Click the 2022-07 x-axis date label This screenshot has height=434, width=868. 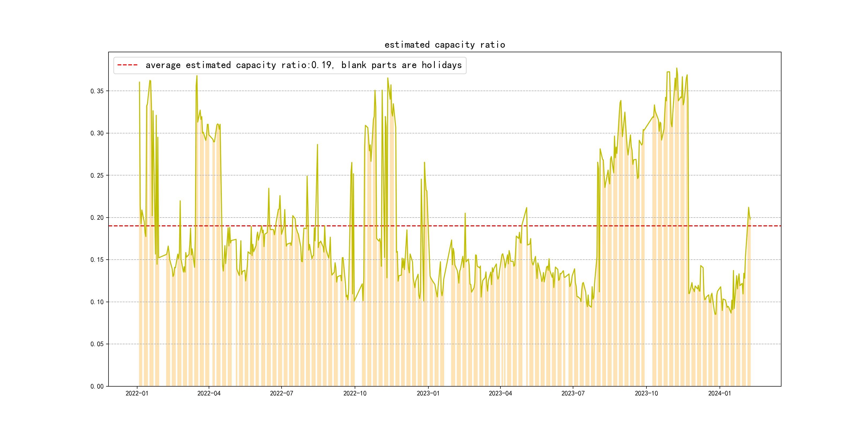pos(281,394)
